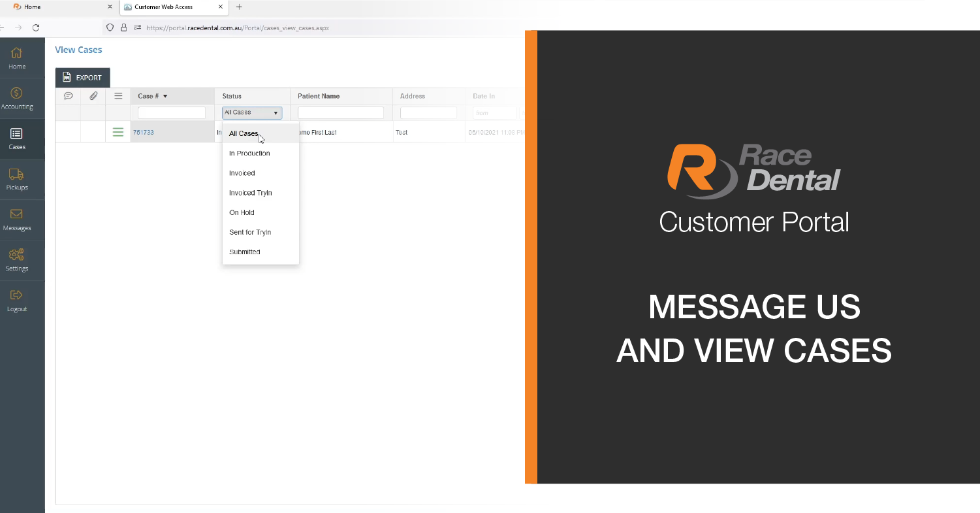
Task: Open a new browser tab with plus
Action: (x=239, y=7)
